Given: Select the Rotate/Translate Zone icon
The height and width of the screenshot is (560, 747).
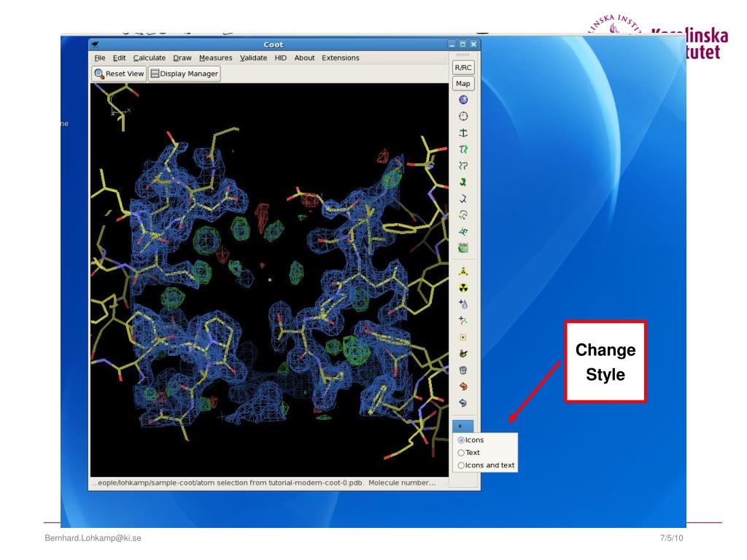Looking at the screenshot, I should (463, 166).
